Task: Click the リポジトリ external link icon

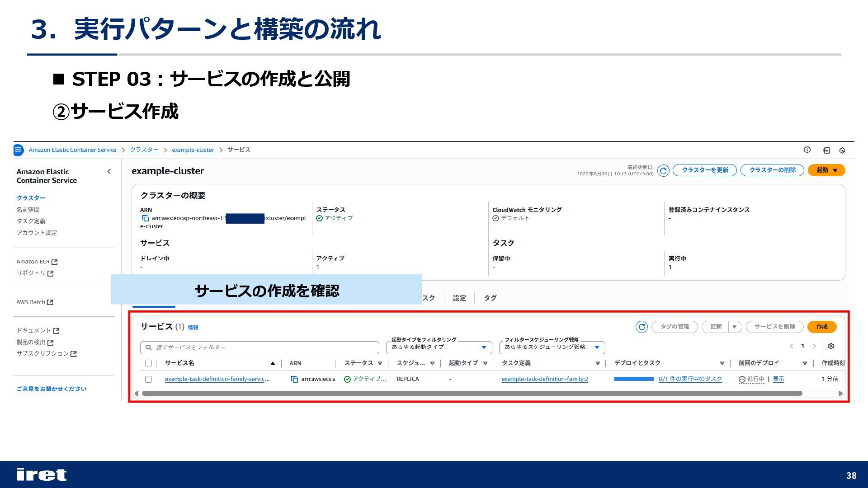Action: (51, 273)
